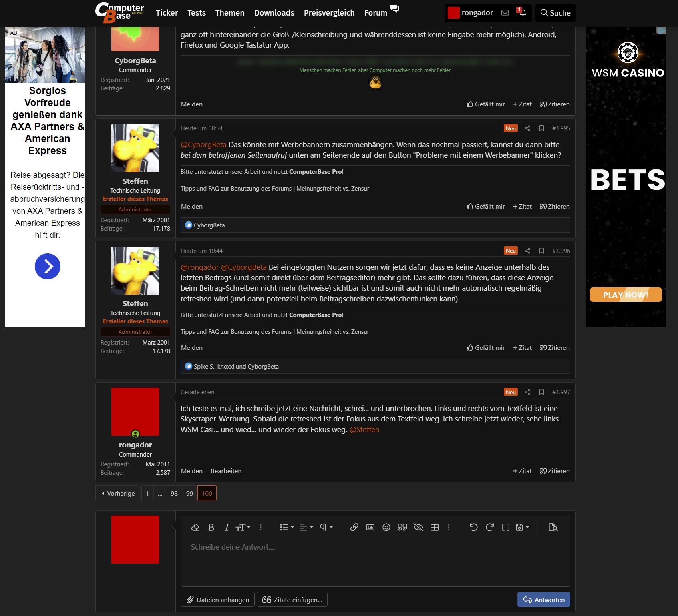Go to page 1 of the thread
678x616 pixels.
(147, 493)
